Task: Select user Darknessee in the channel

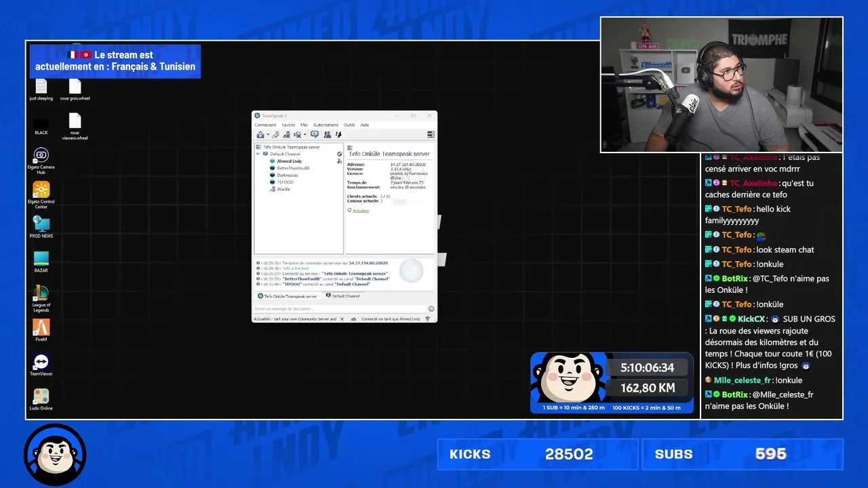Action: click(x=288, y=175)
